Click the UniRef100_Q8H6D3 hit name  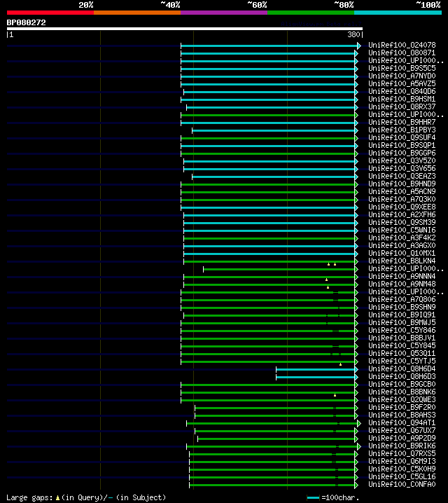coord(402,376)
